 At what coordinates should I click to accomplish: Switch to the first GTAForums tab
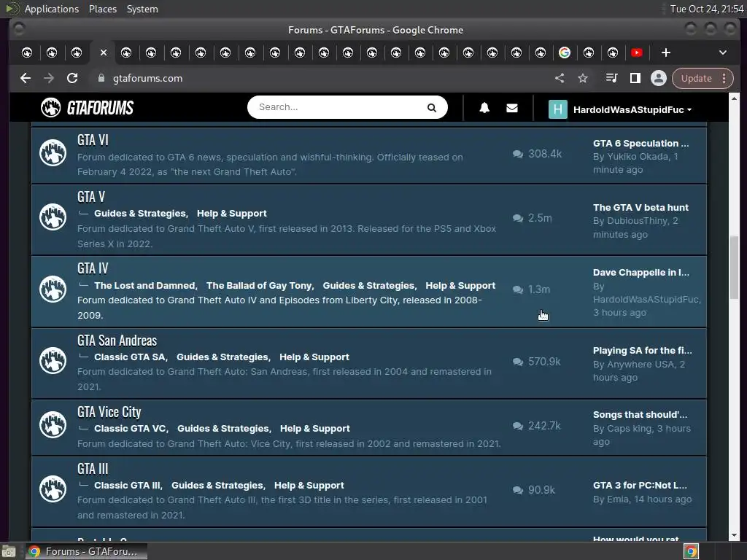coord(27,52)
